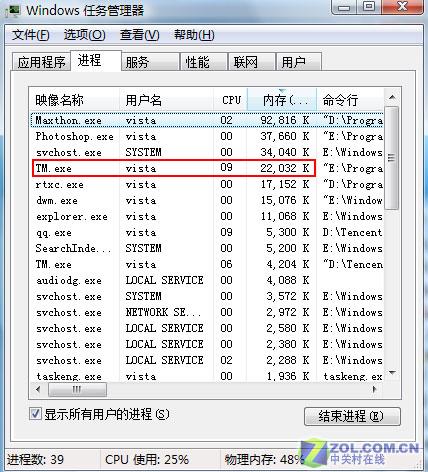Switch to the 应用程序 tab

[41, 62]
